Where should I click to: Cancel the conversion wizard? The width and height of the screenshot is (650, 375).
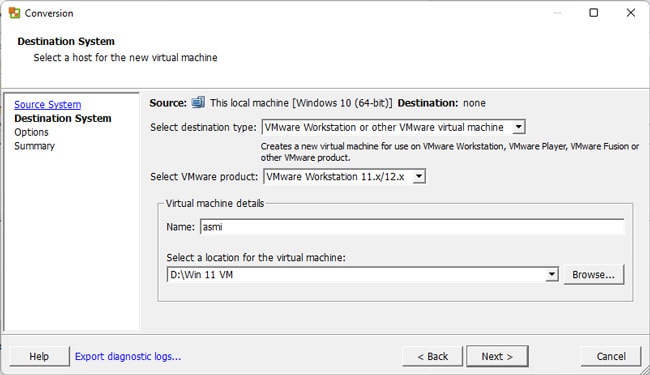(x=611, y=356)
